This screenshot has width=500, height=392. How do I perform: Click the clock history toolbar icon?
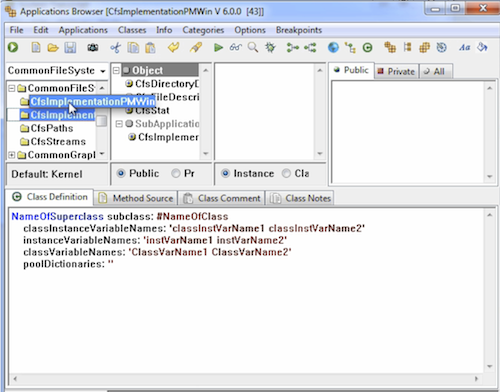point(441,48)
